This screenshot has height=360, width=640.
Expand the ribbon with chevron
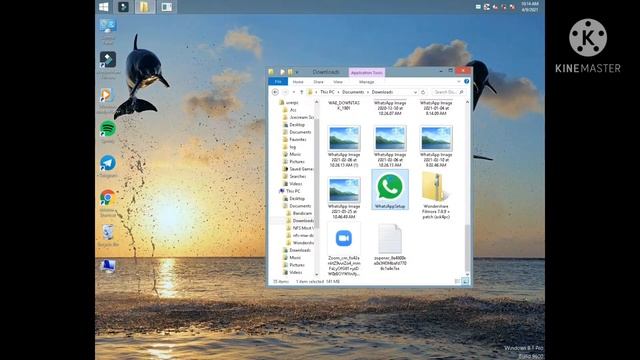coord(459,82)
